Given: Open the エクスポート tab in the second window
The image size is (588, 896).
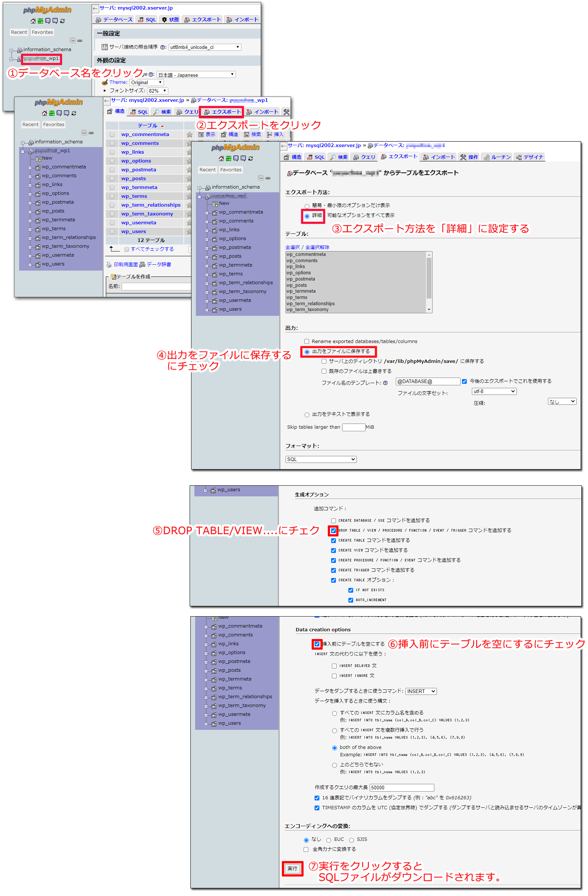Looking at the screenshot, I should [222, 112].
